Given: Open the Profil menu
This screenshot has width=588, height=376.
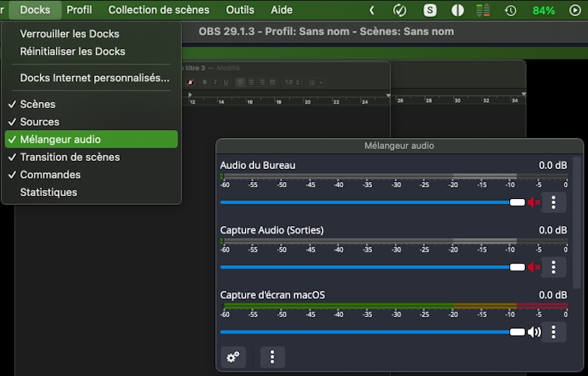Looking at the screenshot, I should pos(79,10).
